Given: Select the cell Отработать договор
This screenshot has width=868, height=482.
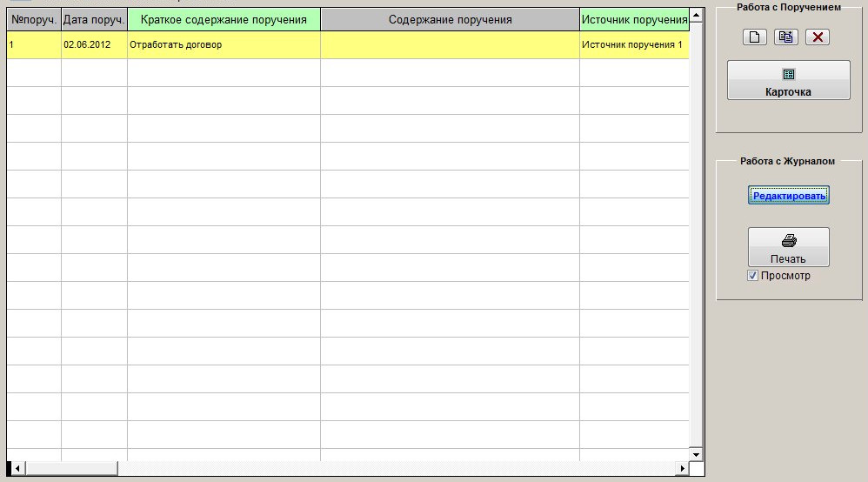Looking at the screenshot, I should (x=224, y=45).
